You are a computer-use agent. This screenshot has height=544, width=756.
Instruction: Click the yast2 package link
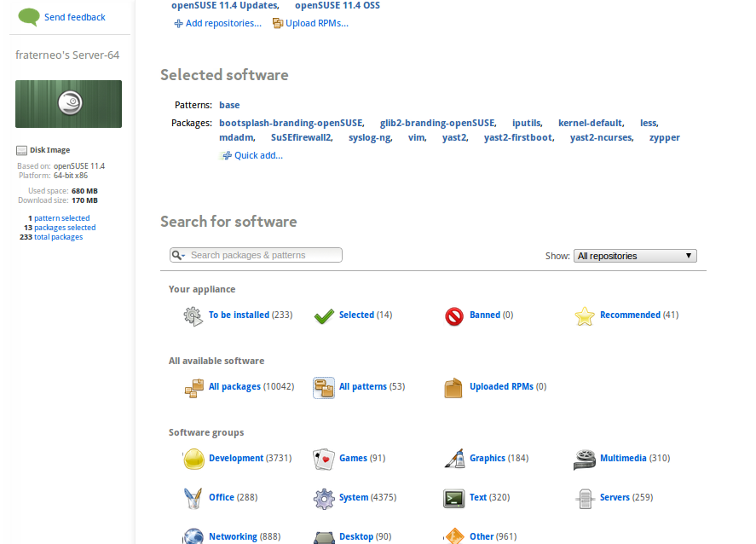point(454,137)
